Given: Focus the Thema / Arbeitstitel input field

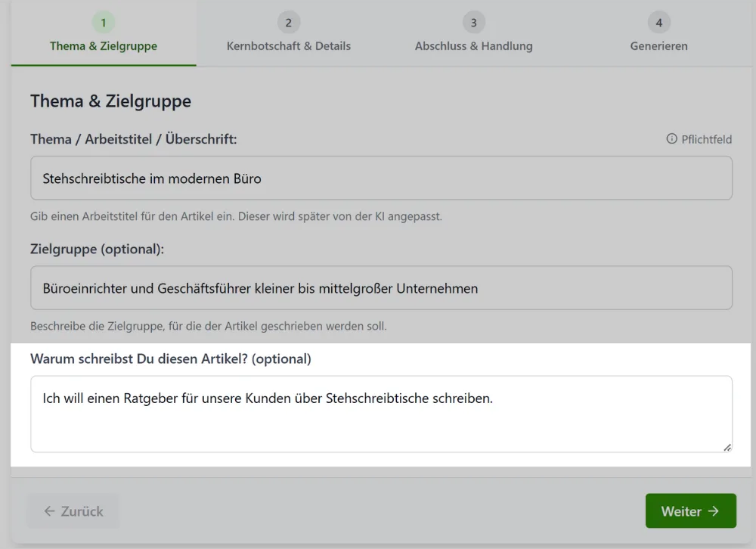Looking at the screenshot, I should pos(381,178).
